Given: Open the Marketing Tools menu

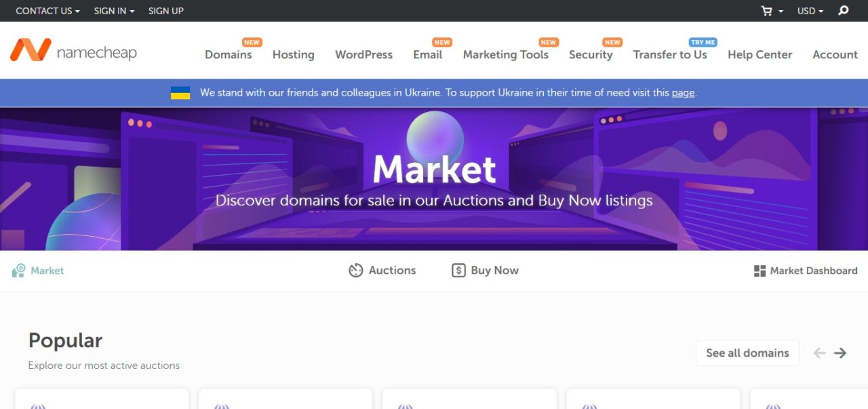Looking at the screenshot, I should (x=506, y=55).
